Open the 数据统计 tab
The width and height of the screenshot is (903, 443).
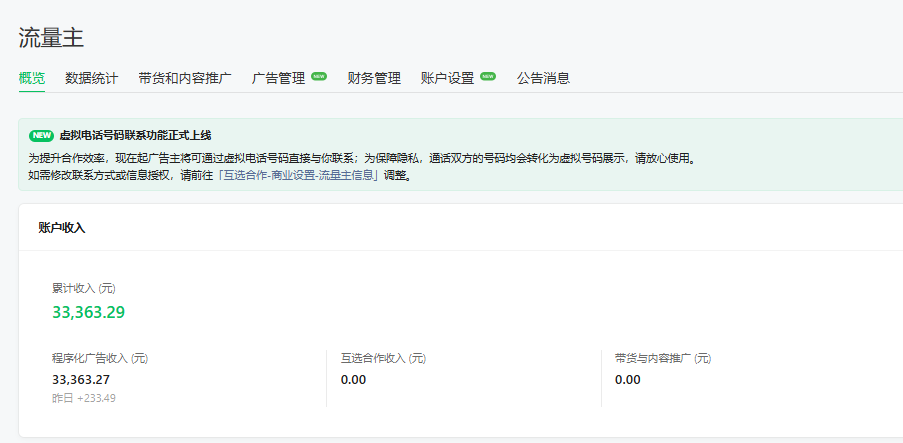[92, 78]
